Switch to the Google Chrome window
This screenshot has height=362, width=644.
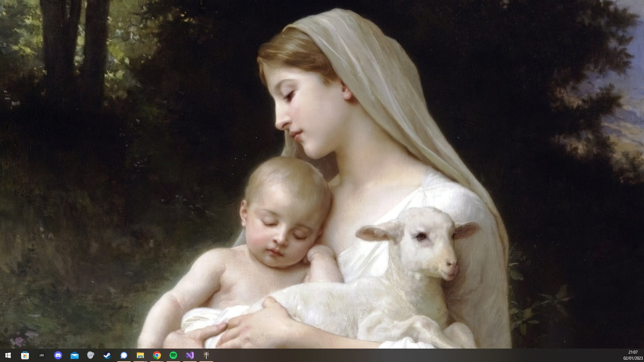[x=157, y=355]
